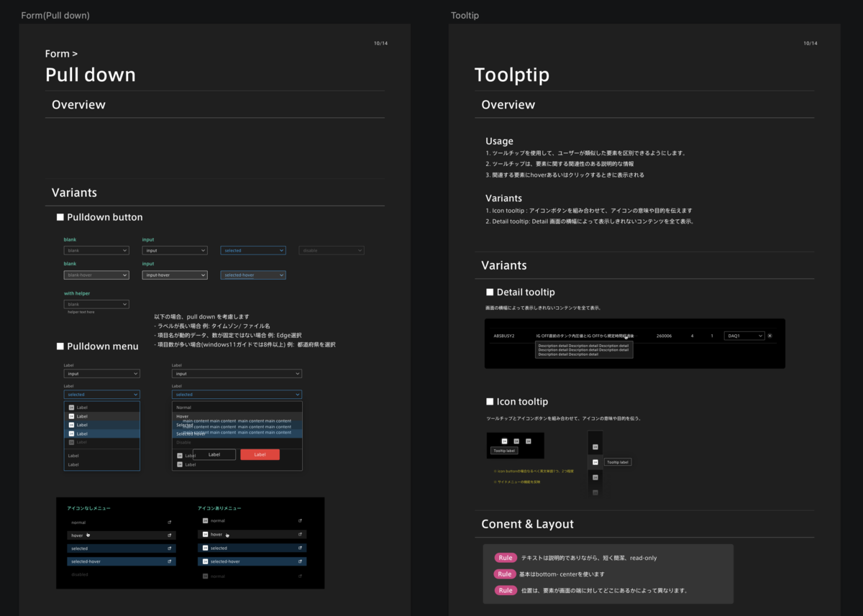Click the '260006' value in the ABSBUSY2 row
The height and width of the screenshot is (616, 863).
click(664, 336)
